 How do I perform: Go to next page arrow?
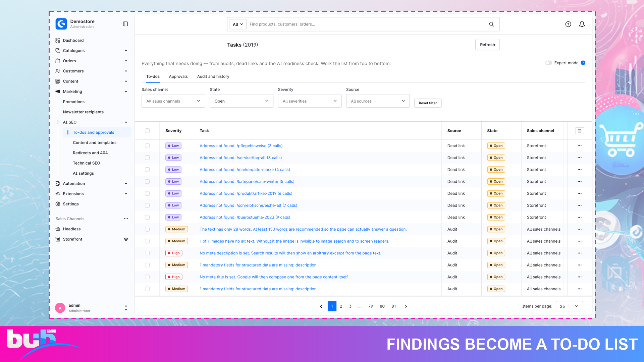406,306
